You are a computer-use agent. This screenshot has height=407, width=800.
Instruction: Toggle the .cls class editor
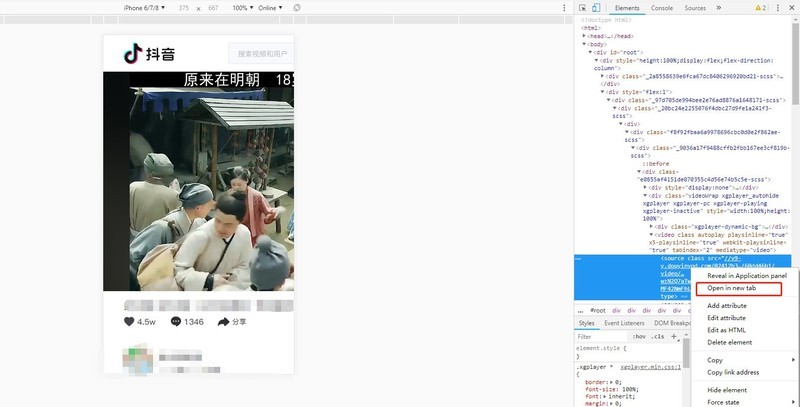coord(658,337)
